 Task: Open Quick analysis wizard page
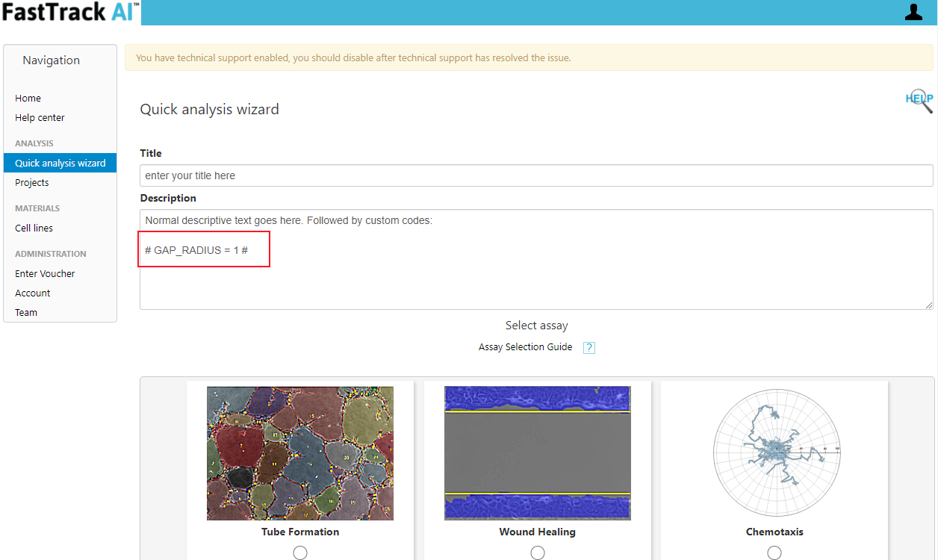[x=60, y=163]
